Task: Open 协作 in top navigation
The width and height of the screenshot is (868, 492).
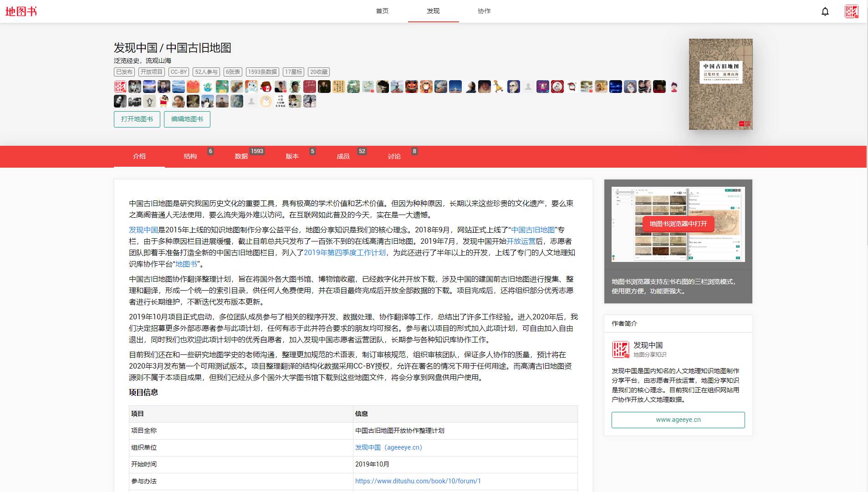Action: pos(484,11)
